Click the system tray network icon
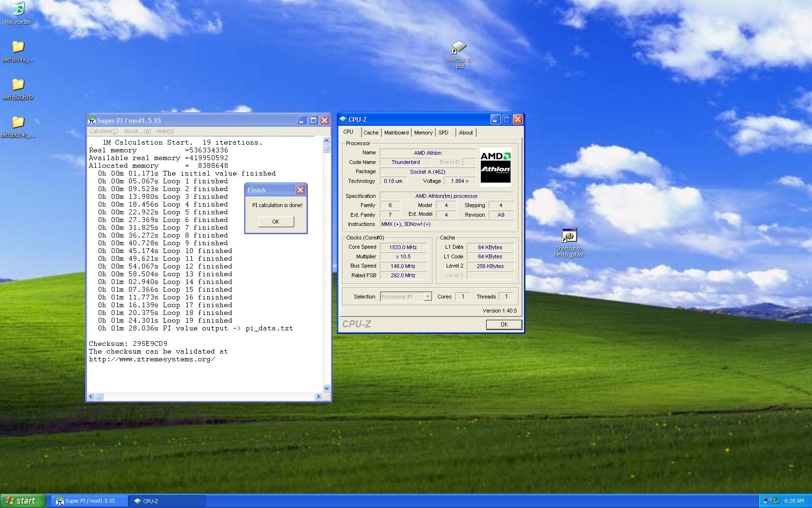 pyautogui.click(x=767, y=501)
